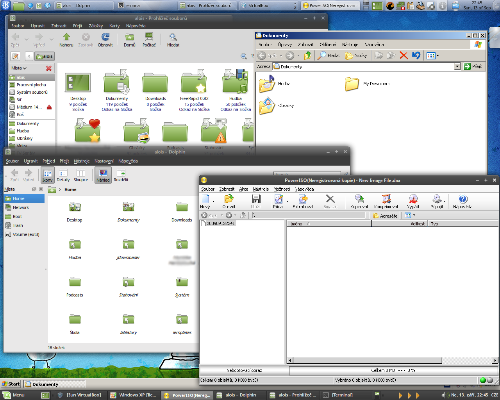This screenshot has height=400, width=500.
Task: Click the Up folder icon in Windows Dokumenty toolbar
Action: (308, 55)
